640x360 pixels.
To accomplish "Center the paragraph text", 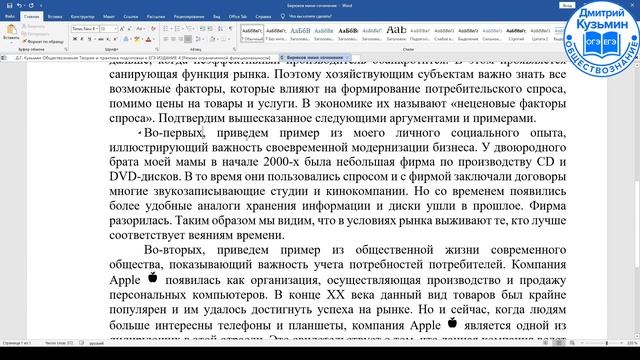I will [x=173, y=39].
